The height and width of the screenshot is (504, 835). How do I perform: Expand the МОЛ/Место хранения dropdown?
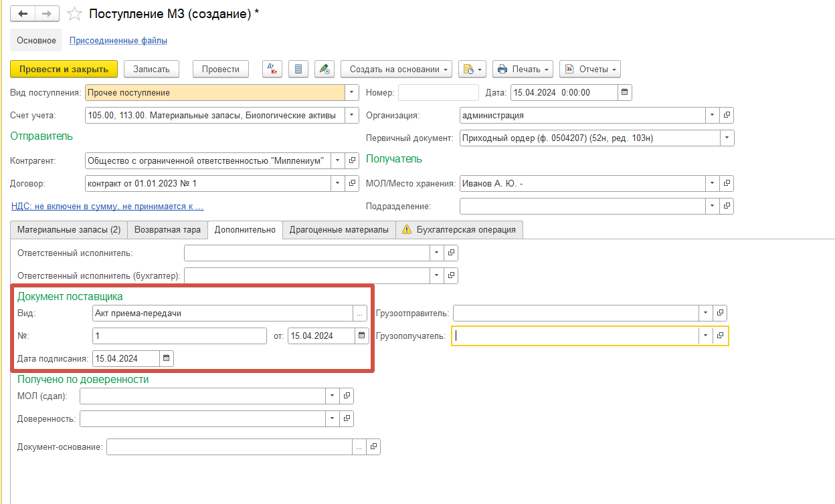[x=713, y=183]
